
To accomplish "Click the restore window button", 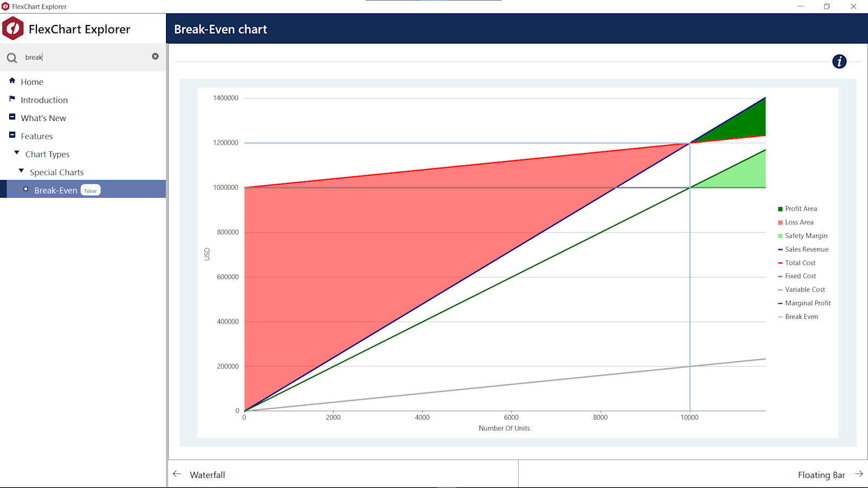I will point(827,7).
